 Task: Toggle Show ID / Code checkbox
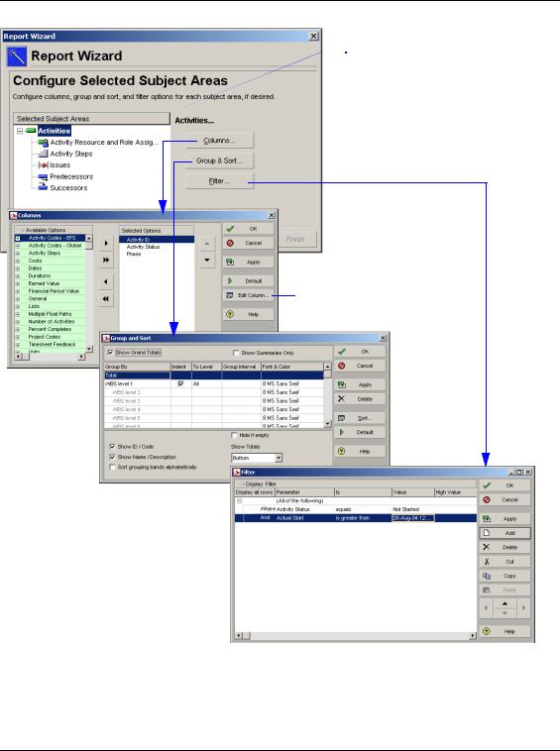112,447
